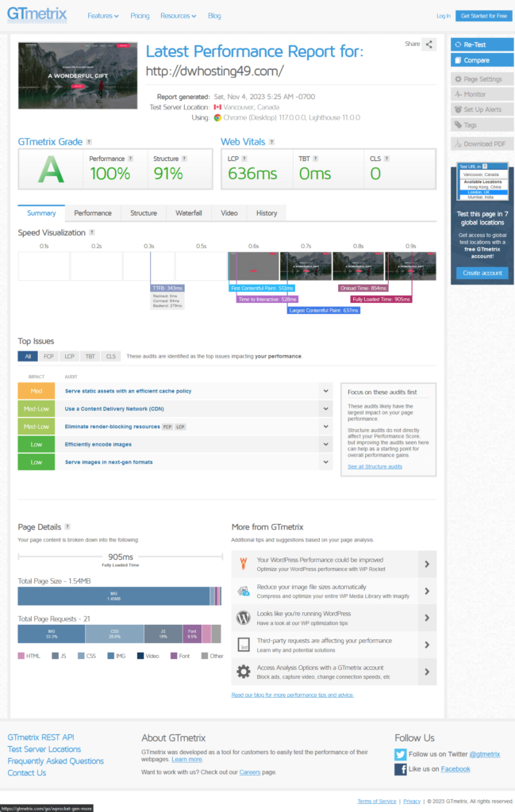Click the TBT help question mark
This screenshot has height=812, width=515.
coord(316,159)
